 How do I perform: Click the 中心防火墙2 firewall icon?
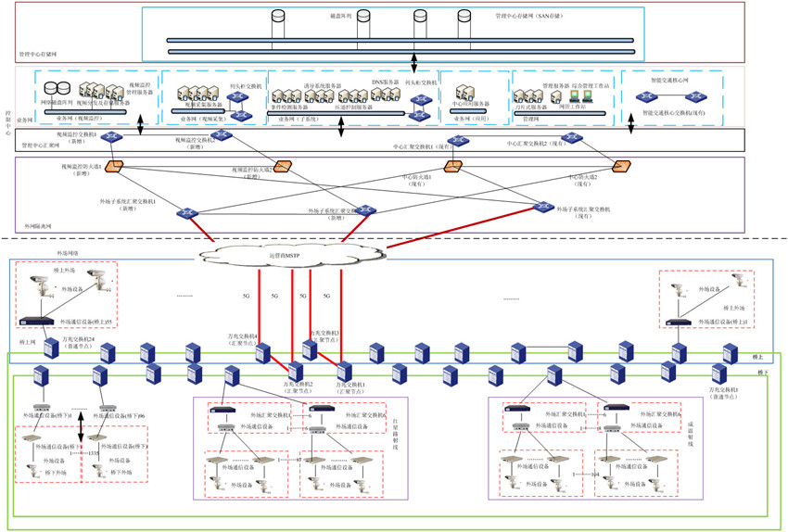pyautogui.click(x=622, y=166)
